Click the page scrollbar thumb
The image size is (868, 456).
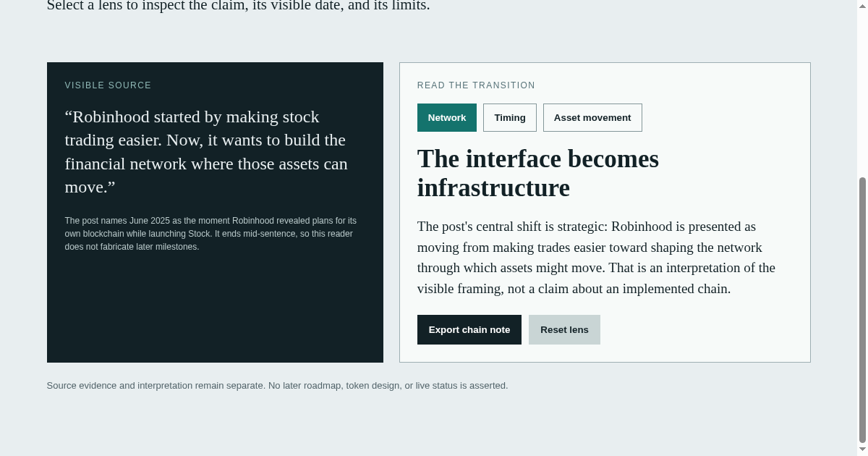(862, 310)
